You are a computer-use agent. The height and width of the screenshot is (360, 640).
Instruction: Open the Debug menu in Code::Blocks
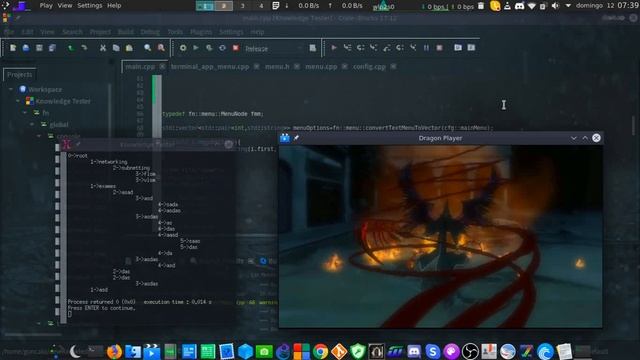click(150, 32)
